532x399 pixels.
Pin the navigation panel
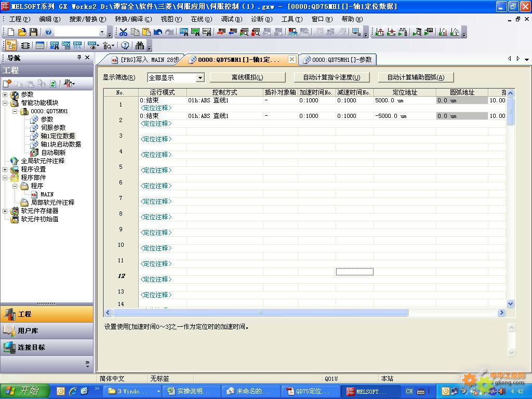click(79, 57)
